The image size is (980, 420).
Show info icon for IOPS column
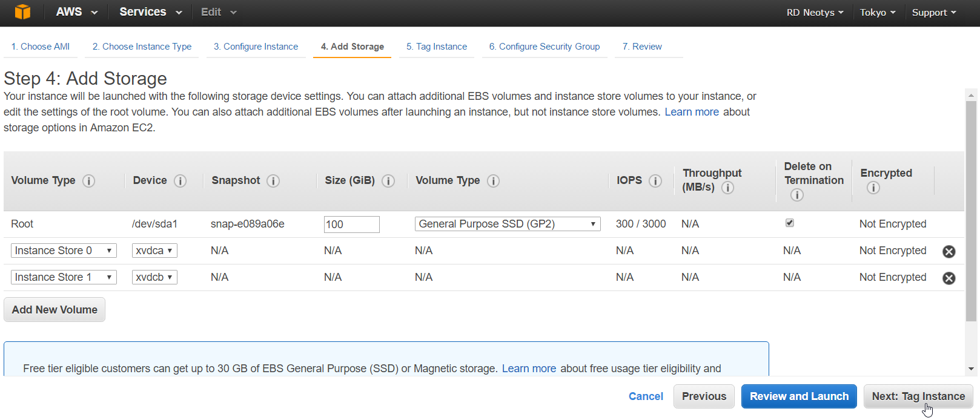(655, 181)
